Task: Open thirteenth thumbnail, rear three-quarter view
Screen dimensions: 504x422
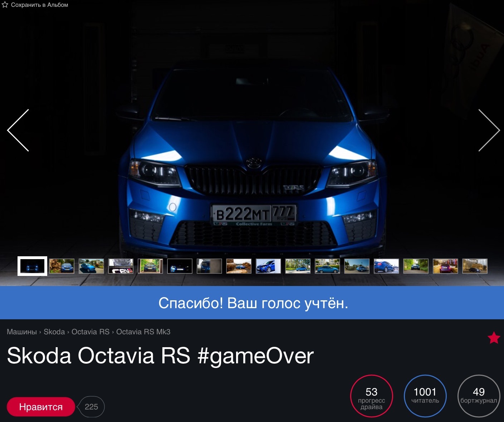Action: [x=386, y=266]
